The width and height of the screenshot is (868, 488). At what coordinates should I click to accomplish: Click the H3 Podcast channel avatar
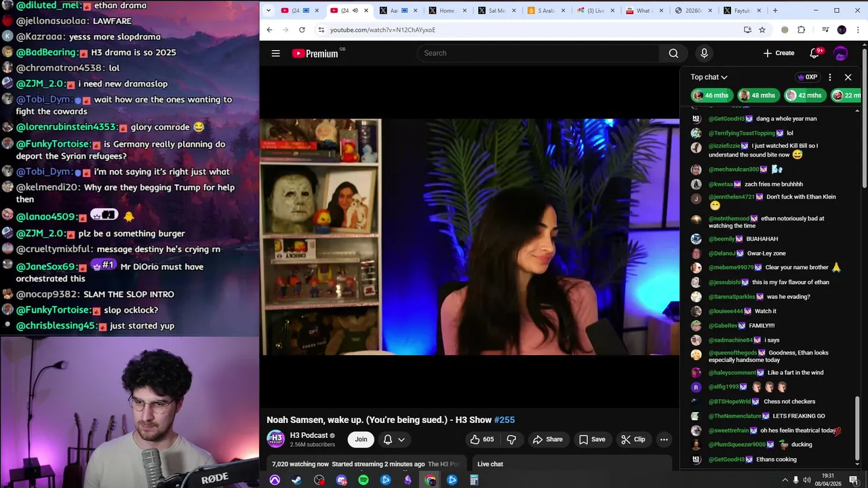coord(275,439)
